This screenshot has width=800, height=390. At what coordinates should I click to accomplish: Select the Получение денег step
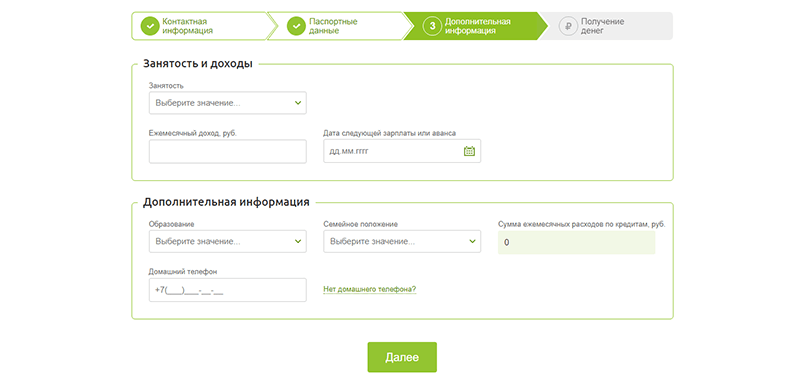point(607,26)
